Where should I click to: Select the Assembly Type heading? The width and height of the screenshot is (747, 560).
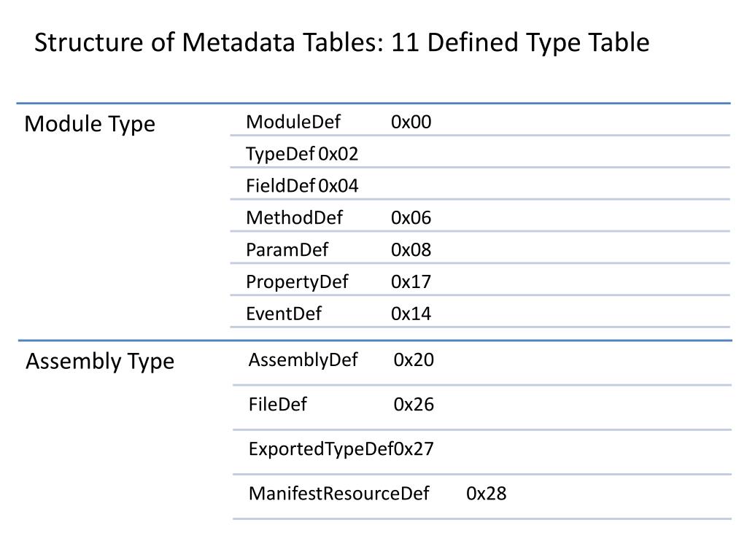click(100, 362)
